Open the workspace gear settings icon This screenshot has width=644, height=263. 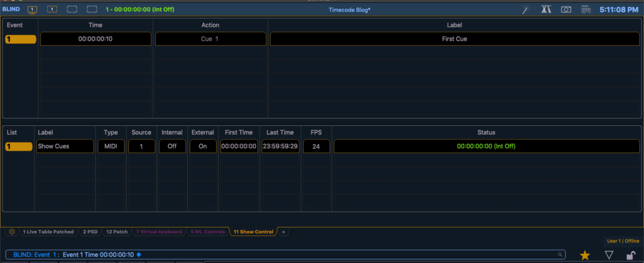point(12,232)
